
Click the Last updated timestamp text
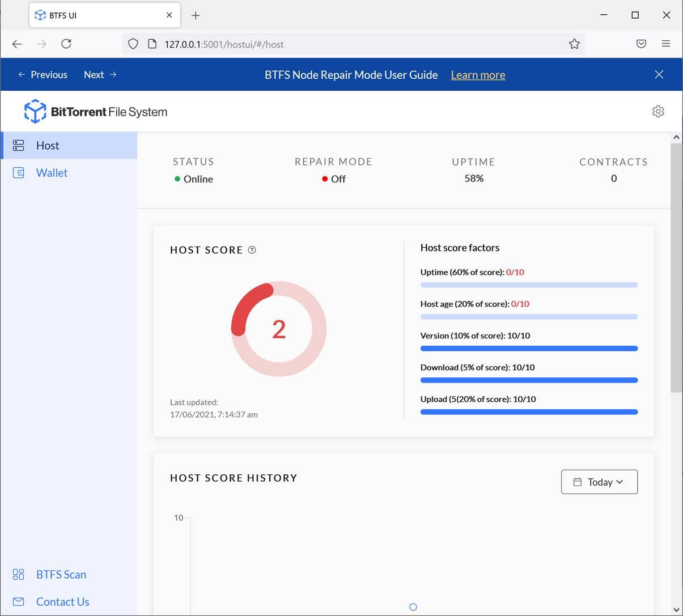214,409
